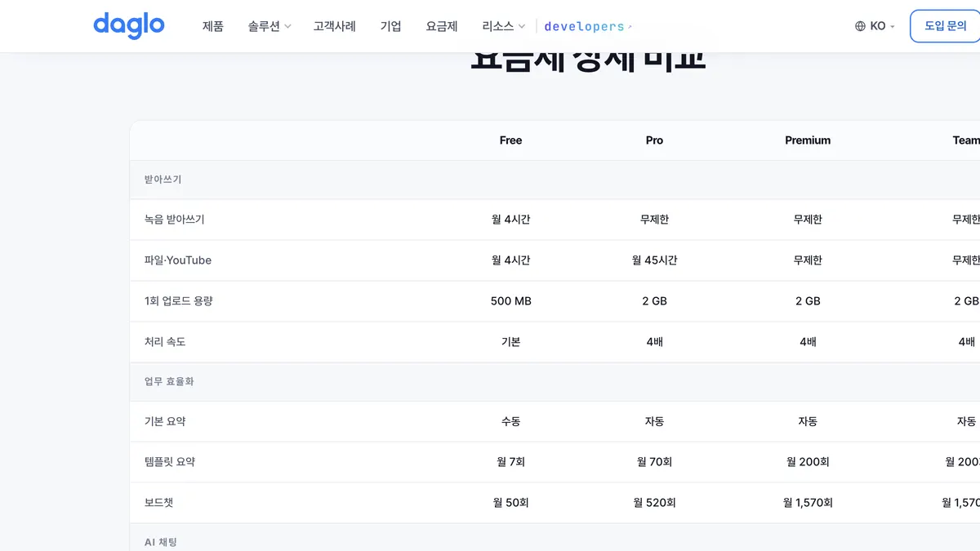Image resolution: width=980 pixels, height=551 pixels.
Task: Click Pro 무제한 in 녹음 받아쓰기 row
Action: coord(654,220)
